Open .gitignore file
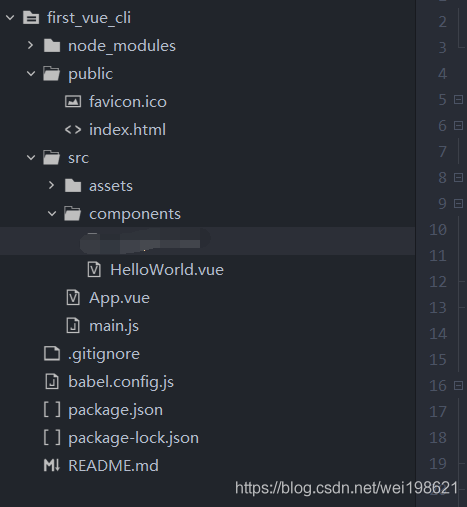Viewport: 467px width, 507px height. (104, 354)
